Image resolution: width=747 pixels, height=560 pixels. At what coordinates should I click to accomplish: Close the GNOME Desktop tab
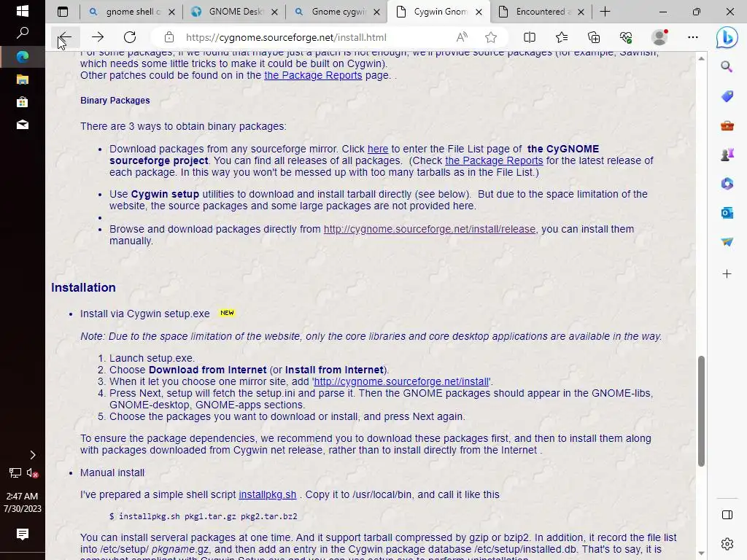pyautogui.click(x=274, y=12)
